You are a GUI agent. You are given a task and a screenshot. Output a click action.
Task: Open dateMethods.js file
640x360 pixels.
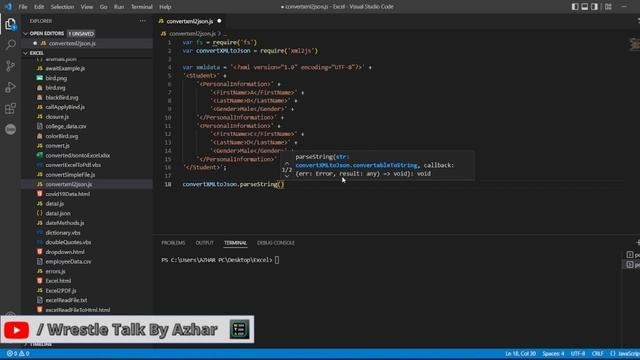64,223
